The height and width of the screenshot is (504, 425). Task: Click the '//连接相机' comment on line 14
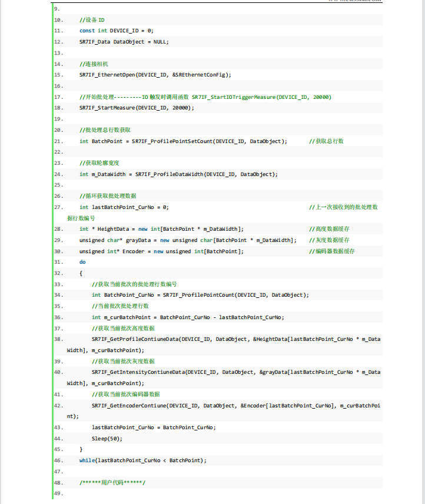click(x=94, y=64)
